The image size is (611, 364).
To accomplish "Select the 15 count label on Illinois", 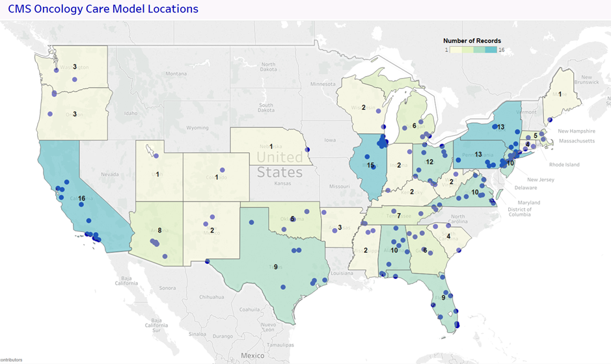I will click(x=370, y=166).
